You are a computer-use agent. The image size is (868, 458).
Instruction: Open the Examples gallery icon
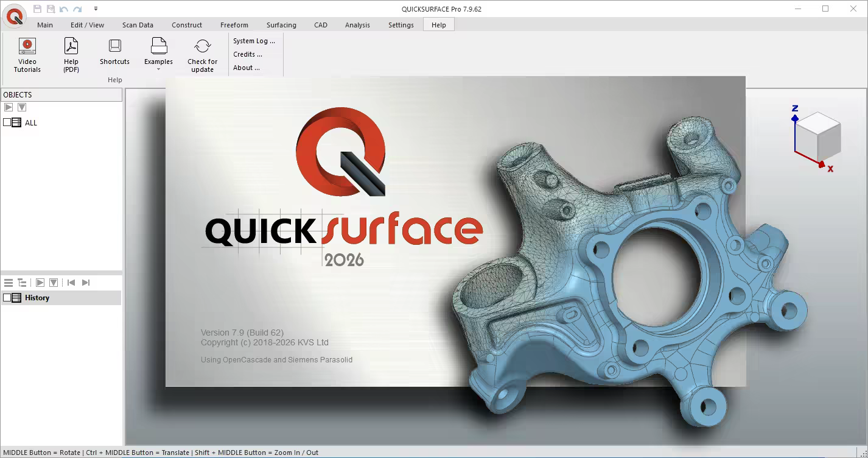coord(158,46)
